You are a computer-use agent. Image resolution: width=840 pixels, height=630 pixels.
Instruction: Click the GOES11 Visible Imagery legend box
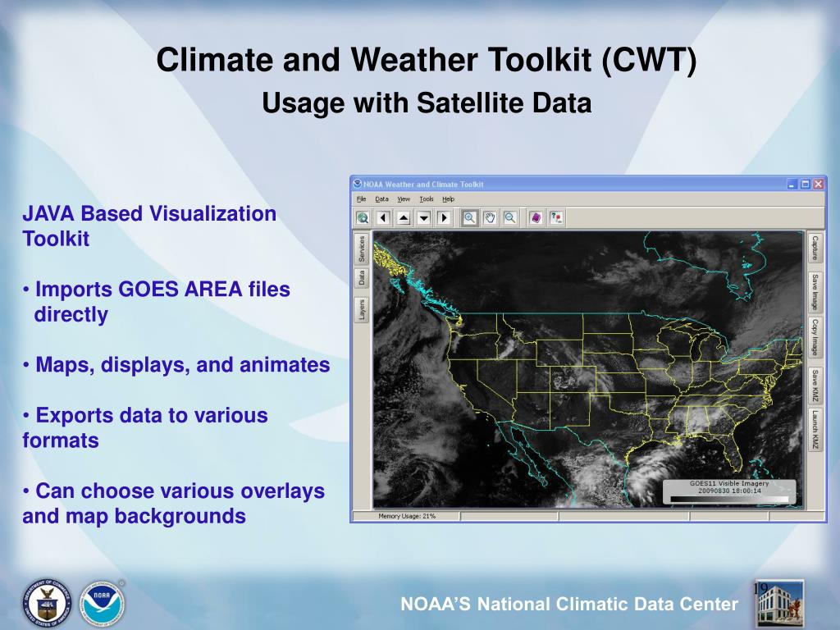point(729,491)
